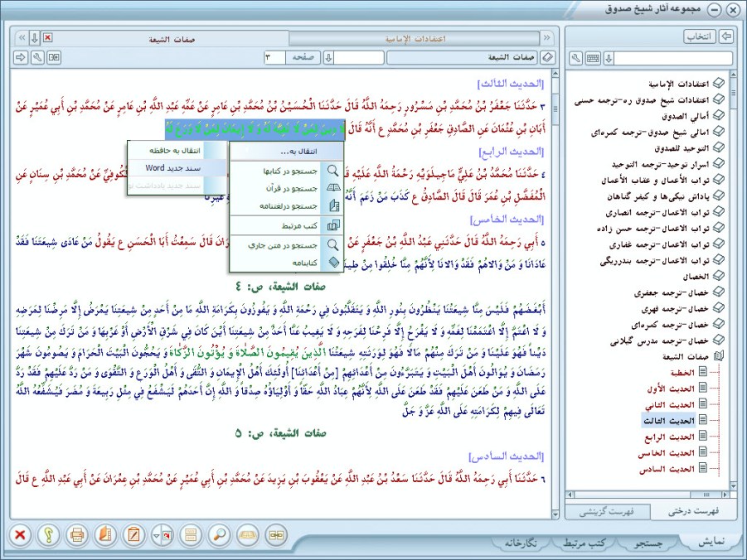Switch to the کتب مرتبط bottom tab
This screenshot has height=560, width=747.
(584, 543)
